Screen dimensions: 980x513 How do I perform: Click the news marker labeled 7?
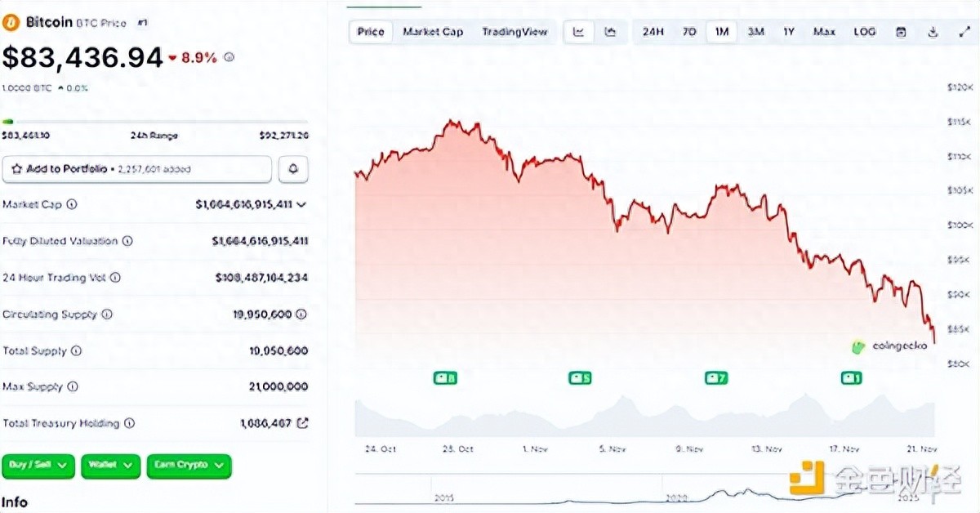(x=715, y=377)
